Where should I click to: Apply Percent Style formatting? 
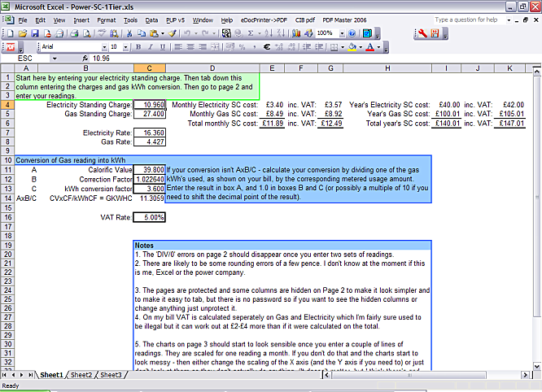point(242,46)
